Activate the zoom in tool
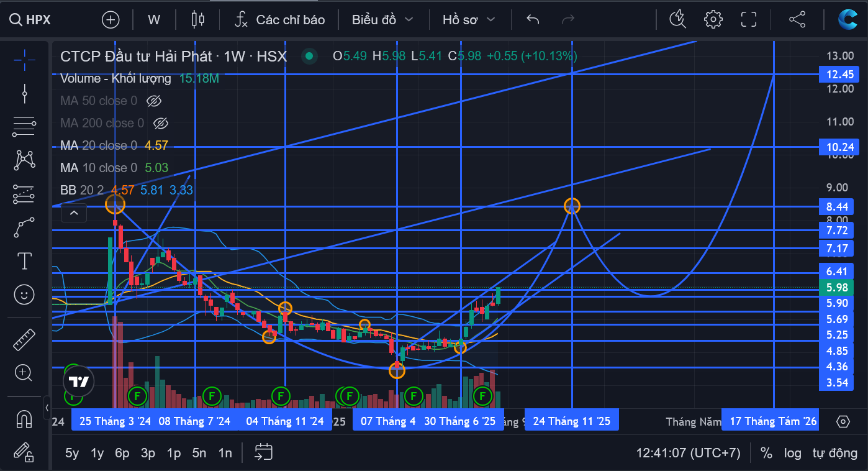 [x=24, y=373]
